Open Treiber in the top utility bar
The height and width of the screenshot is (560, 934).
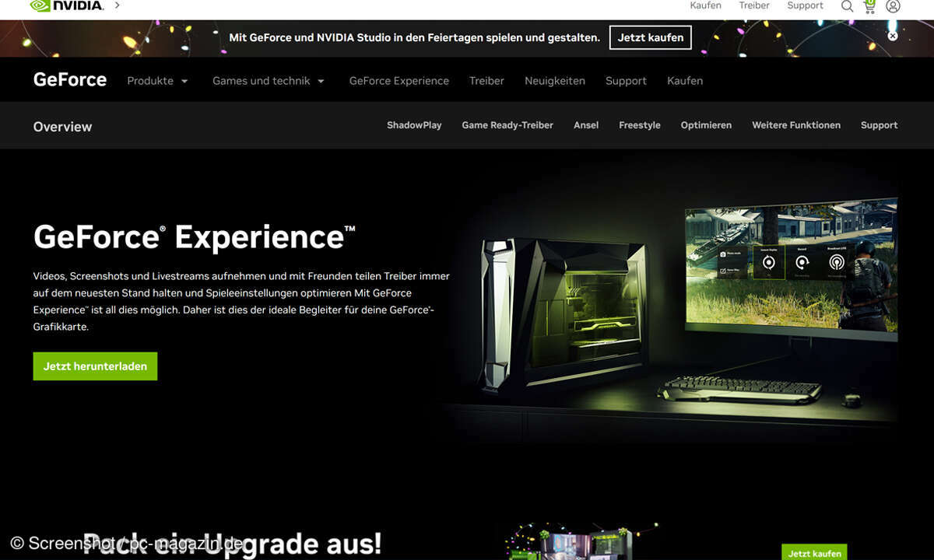tap(754, 5)
